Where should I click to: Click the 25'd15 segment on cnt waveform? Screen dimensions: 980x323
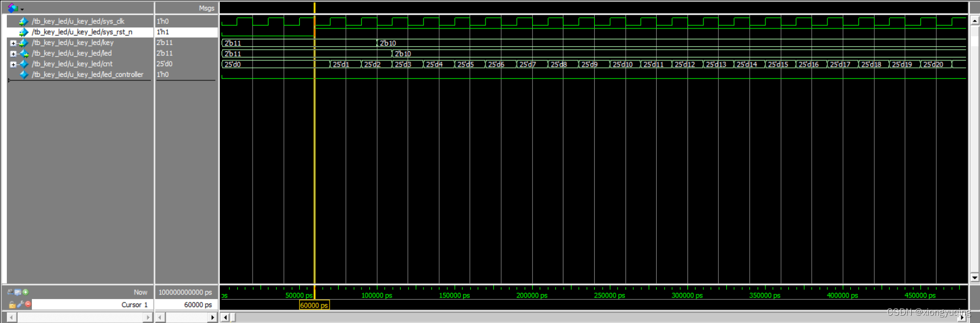(x=780, y=64)
